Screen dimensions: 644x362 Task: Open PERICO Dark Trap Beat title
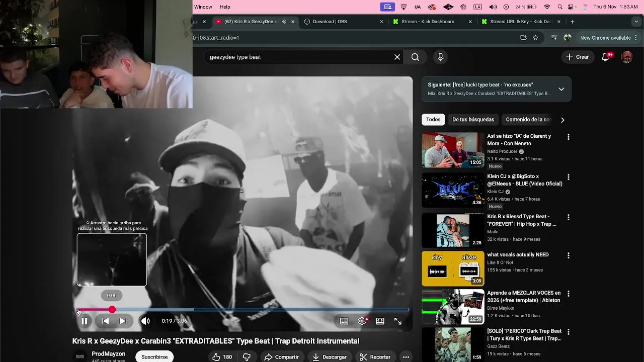point(524,335)
